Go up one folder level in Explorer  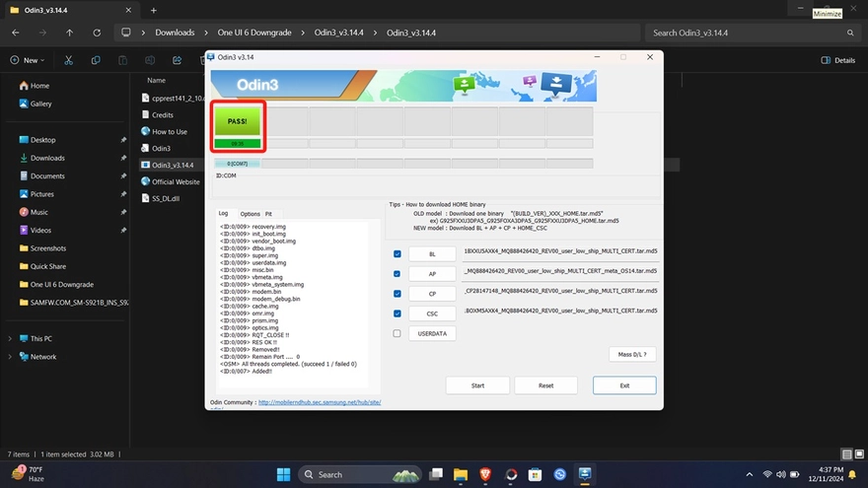click(x=69, y=33)
